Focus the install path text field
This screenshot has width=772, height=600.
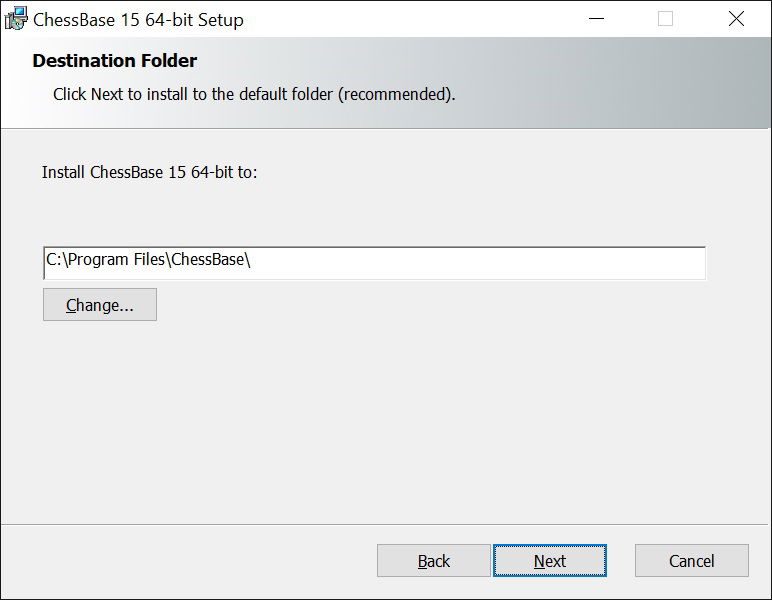click(374, 263)
